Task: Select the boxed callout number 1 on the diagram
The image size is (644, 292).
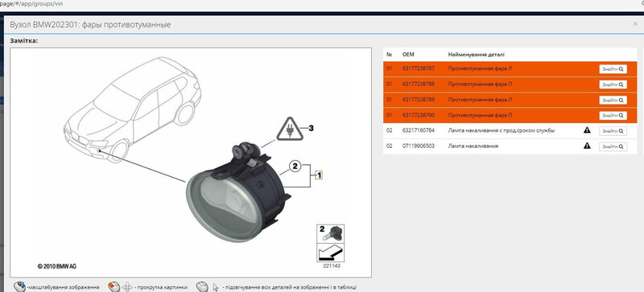Action: [x=319, y=175]
